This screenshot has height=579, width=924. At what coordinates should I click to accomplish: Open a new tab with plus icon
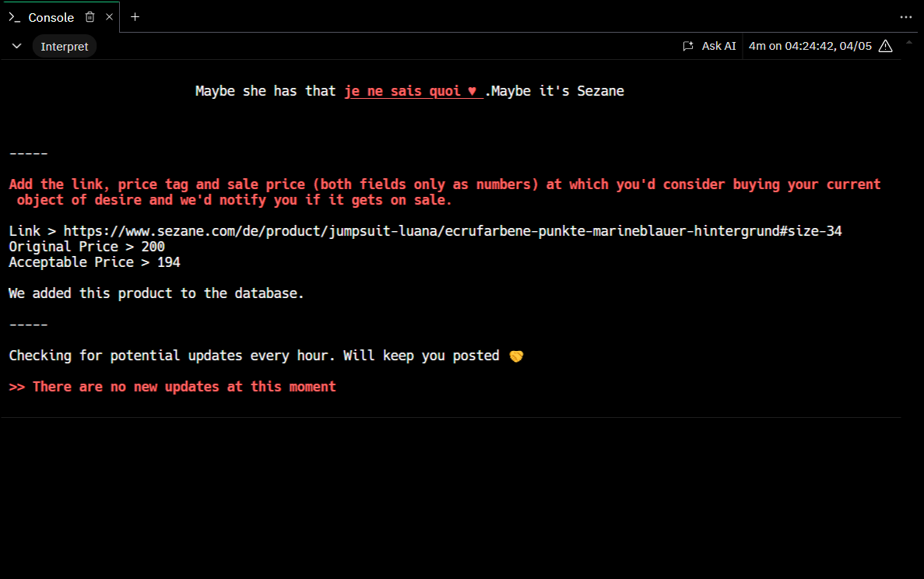pyautogui.click(x=135, y=17)
